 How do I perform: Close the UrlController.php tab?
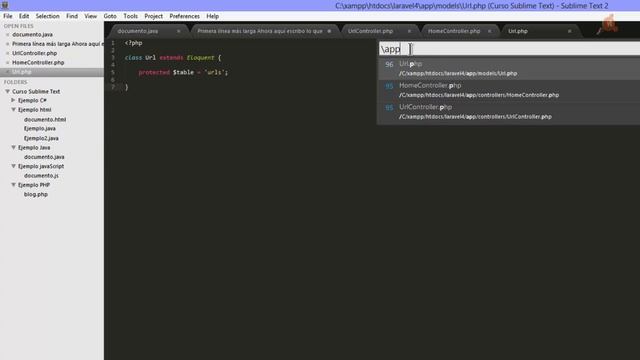point(409,31)
